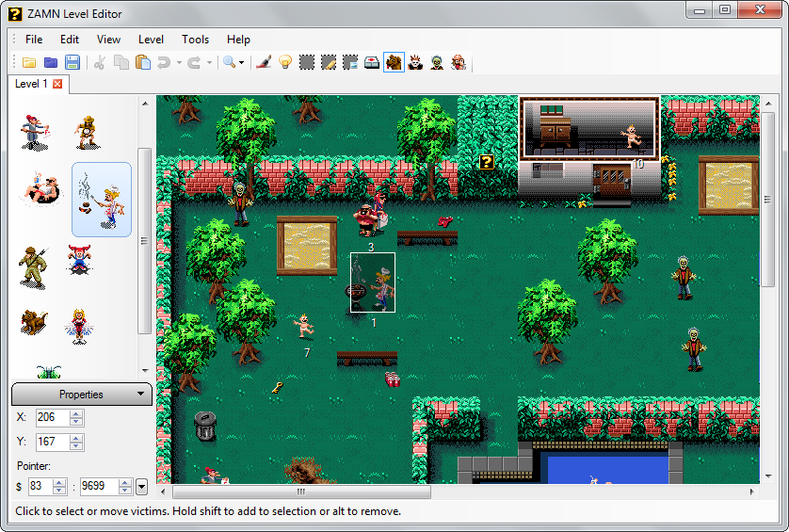Pick the dog victim from palette
Image resolution: width=789 pixels, height=532 pixels.
click(x=33, y=322)
